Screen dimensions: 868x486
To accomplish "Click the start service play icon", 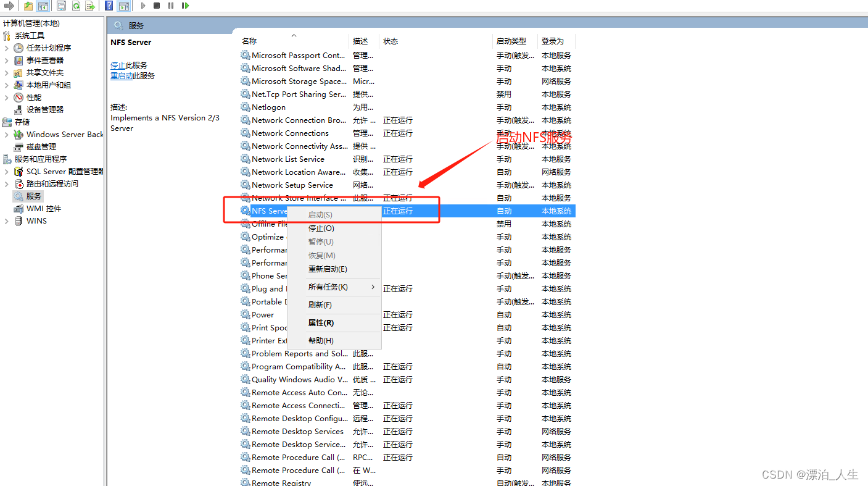I will point(143,6).
